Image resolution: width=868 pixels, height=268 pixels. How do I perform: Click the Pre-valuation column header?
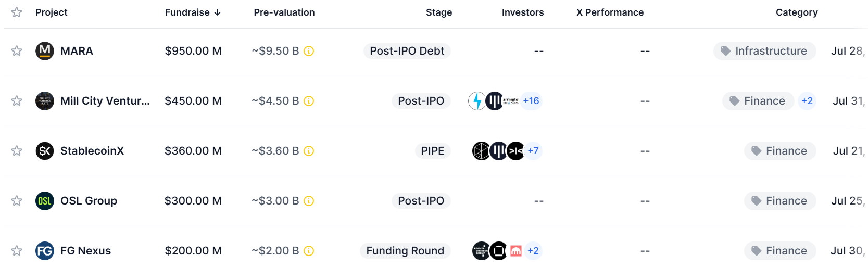point(284,12)
